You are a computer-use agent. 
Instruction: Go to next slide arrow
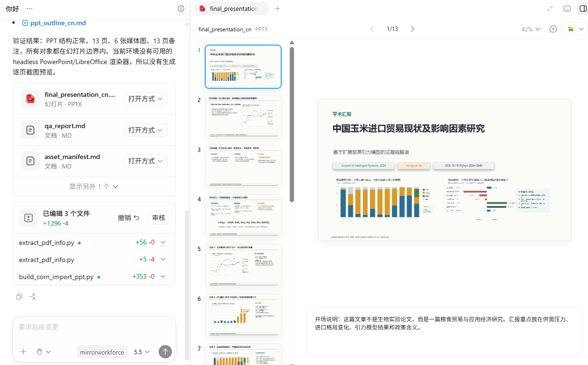pyautogui.click(x=412, y=29)
